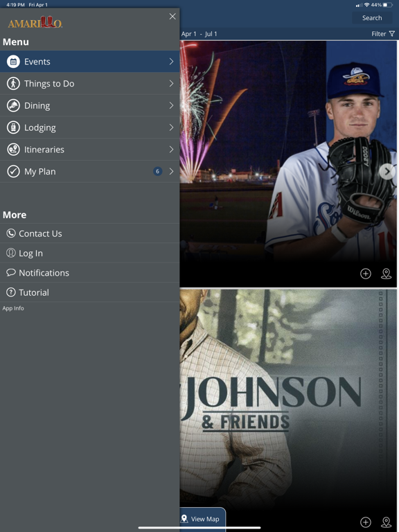The width and height of the screenshot is (399, 532).
Task: Tap the My Plan count badge 6
Action: point(157,171)
